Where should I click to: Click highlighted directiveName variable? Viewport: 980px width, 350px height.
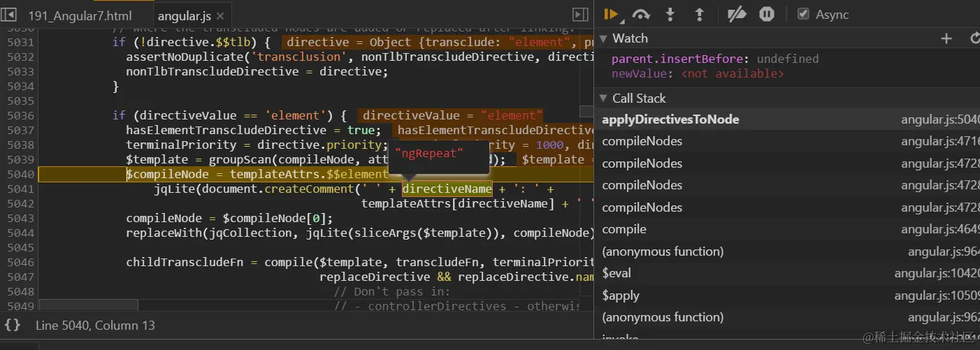(447, 189)
